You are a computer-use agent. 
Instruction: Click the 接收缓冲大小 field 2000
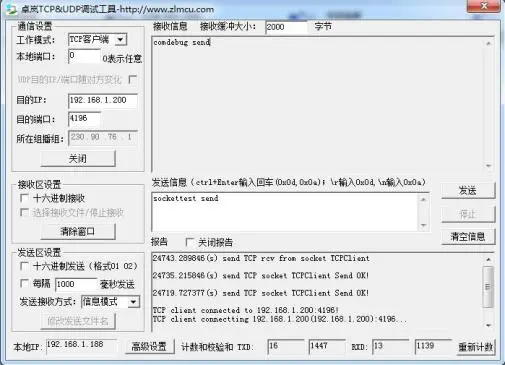click(x=286, y=27)
